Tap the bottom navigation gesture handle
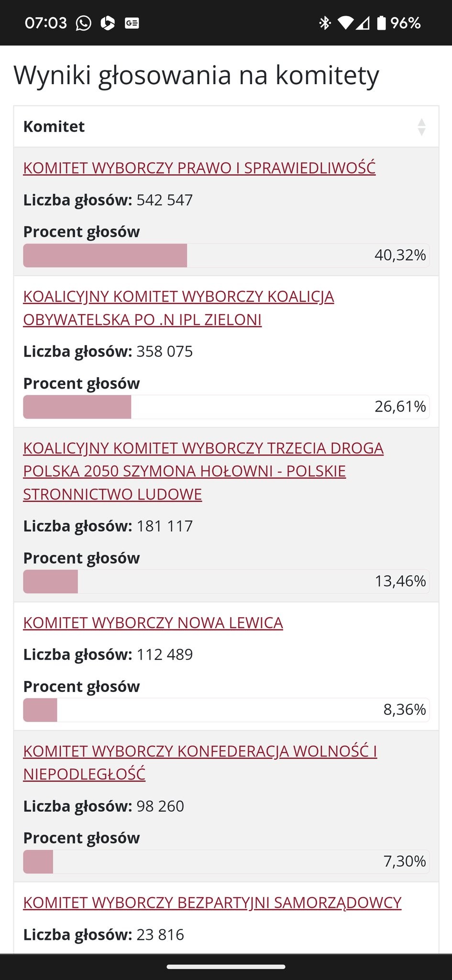 pos(226,967)
